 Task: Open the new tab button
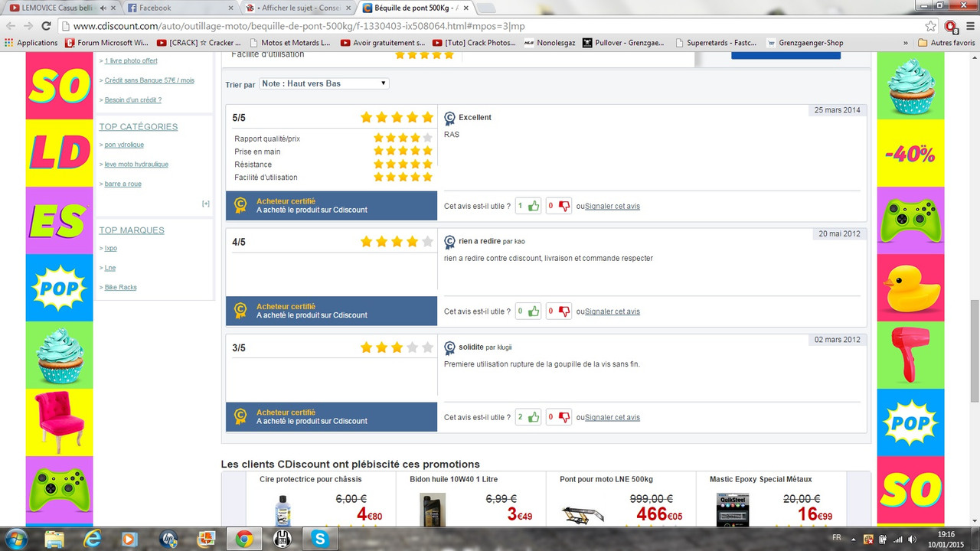[x=485, y=8]
